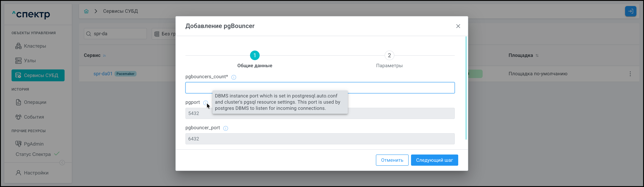Sort the Сервис column

pyautogui.click(x=105, y=56)
